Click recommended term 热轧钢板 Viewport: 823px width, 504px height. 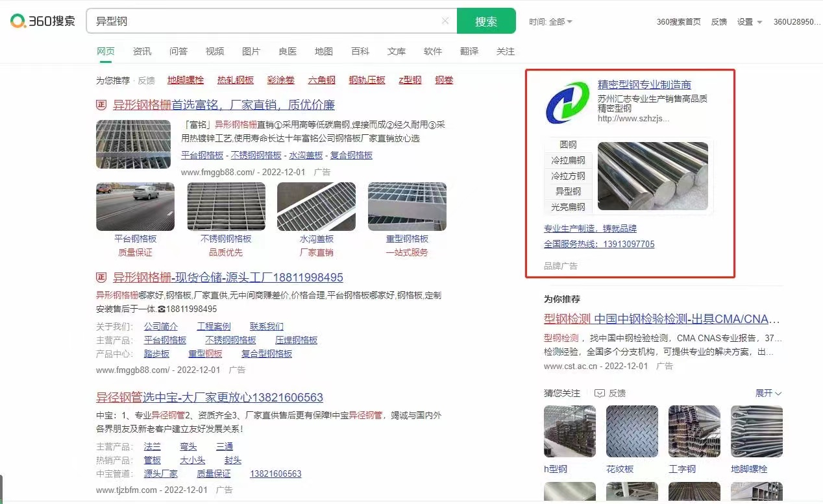pyautogui.click(x=236, y=80)
